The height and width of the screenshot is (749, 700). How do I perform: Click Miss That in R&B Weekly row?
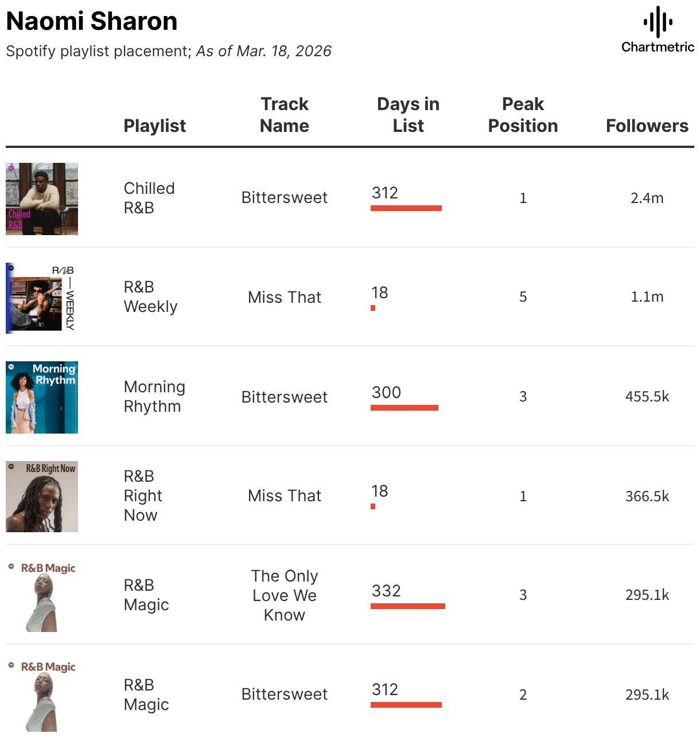(x=285, y=297)
